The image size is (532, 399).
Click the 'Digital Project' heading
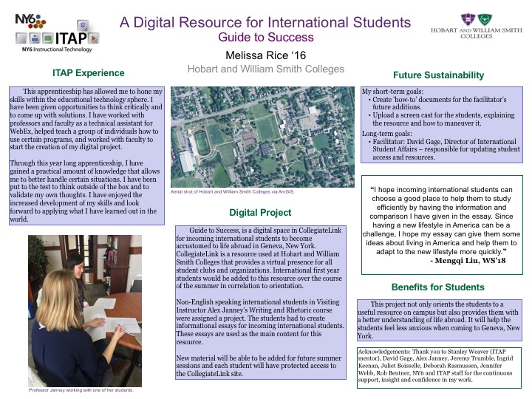click(260, 212)
